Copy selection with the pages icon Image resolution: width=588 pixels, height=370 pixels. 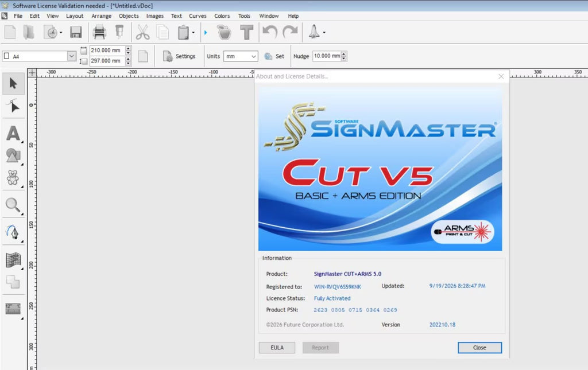point(163,32)
